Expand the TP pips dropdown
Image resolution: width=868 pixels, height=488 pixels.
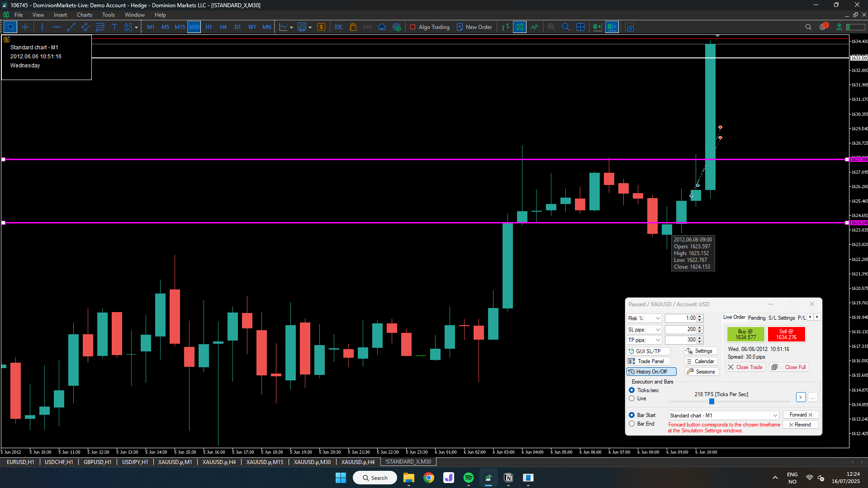pos(658,340)
